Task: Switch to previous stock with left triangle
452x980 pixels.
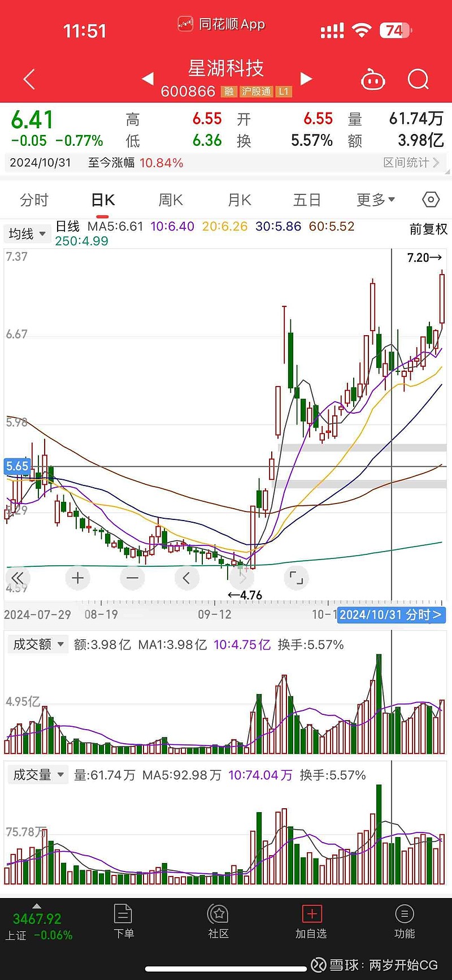Action: (147, 79)
